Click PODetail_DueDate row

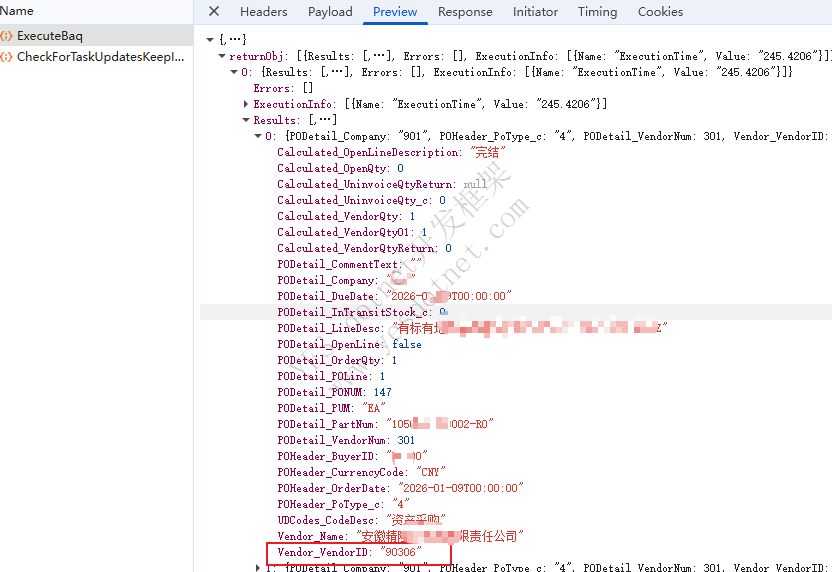click(x=394, y=296)
